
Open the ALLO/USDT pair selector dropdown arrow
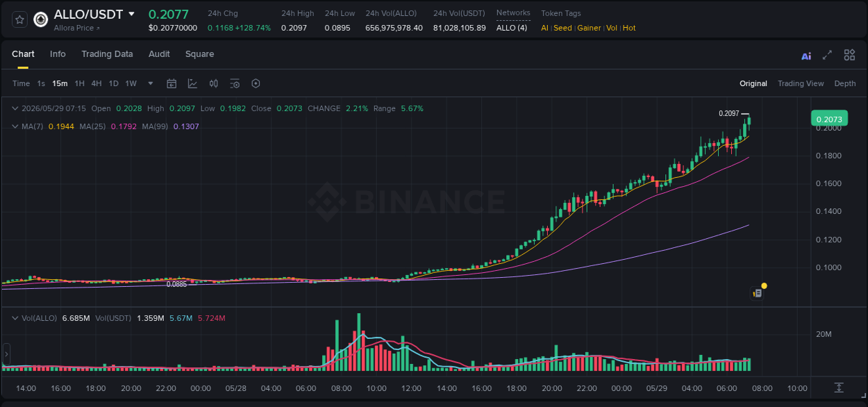[x=131, y=14]
